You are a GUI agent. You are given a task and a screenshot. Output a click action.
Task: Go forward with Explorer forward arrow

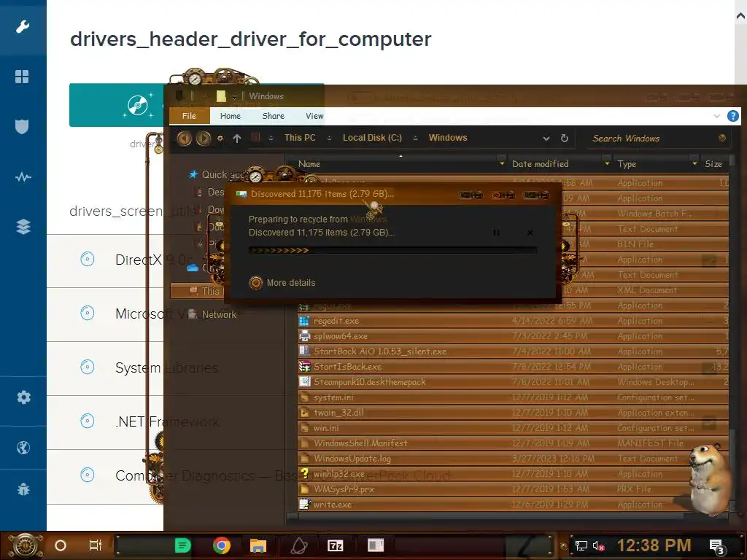(204, 139)
